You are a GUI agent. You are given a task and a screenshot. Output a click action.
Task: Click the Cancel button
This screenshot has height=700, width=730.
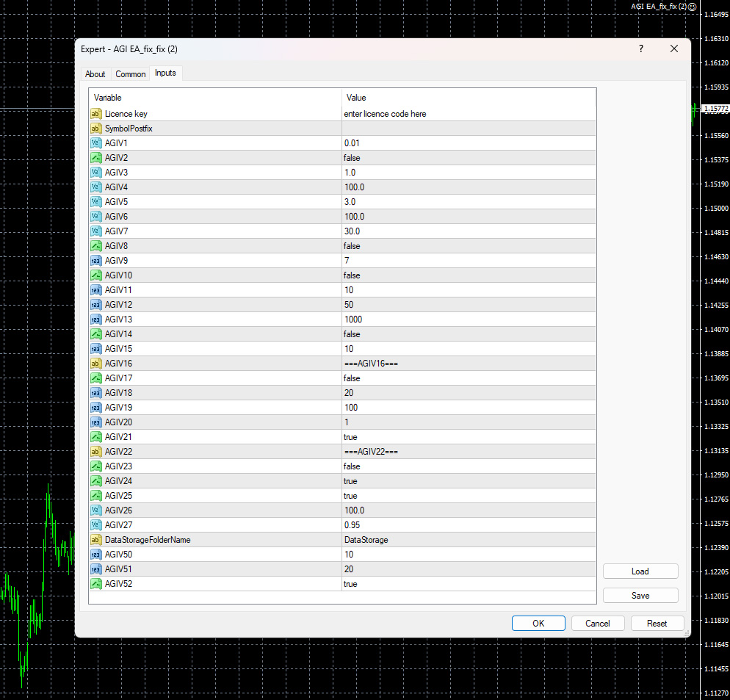tap(597, 623)
